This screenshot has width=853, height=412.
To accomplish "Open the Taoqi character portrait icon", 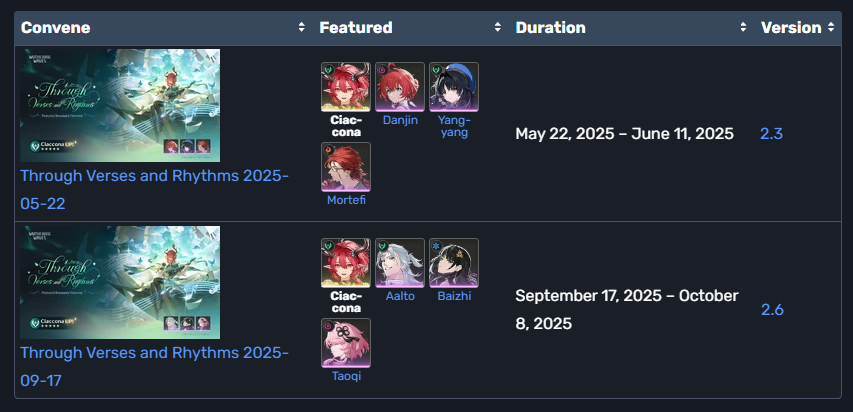I will click(345, 343).
